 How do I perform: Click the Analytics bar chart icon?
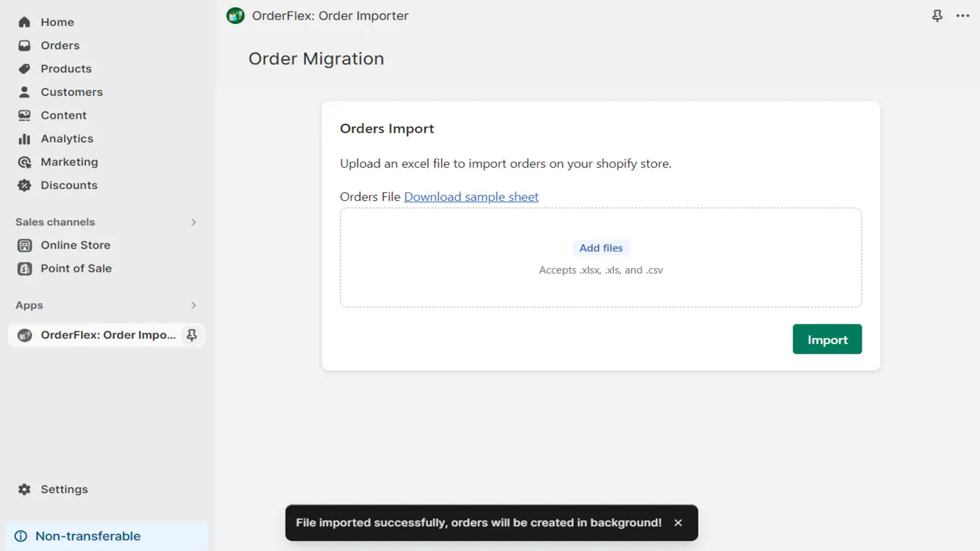[x=24, y=139]
